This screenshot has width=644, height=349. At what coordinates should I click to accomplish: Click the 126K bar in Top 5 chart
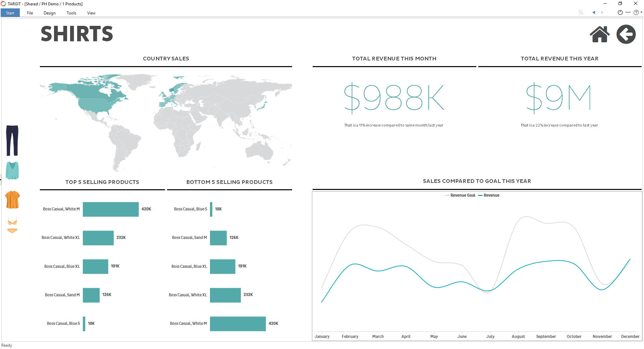[91, 295]
